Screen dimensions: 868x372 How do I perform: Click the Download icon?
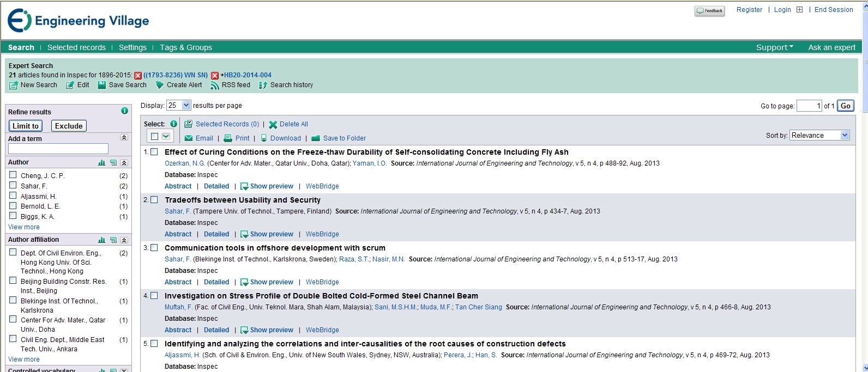pos(264,138)
